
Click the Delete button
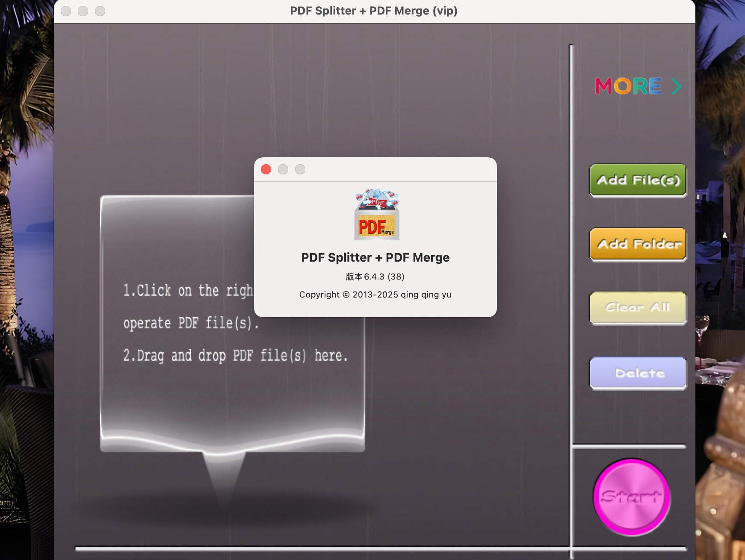coord(638,373)
